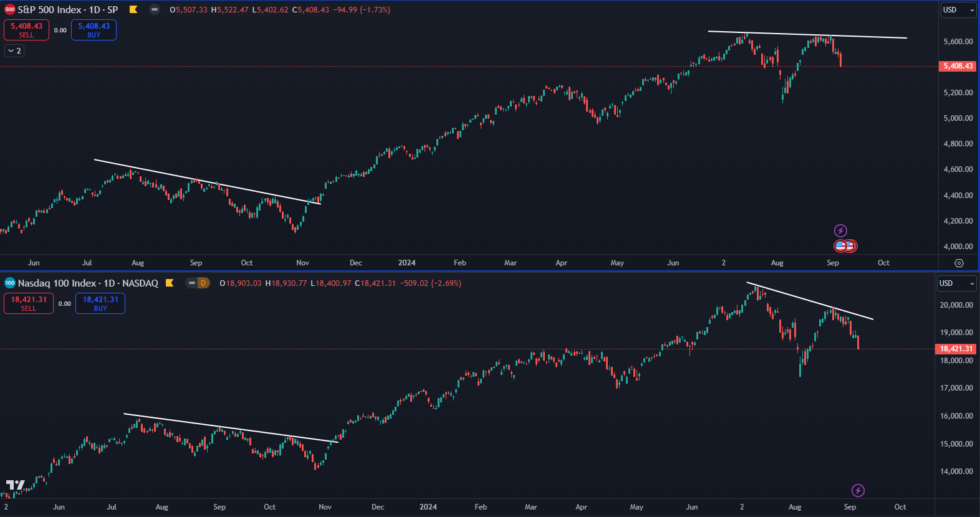Click the S&P 500 Index title text
The height and width of the screenshot is (517, 980).
pos(68,9)
